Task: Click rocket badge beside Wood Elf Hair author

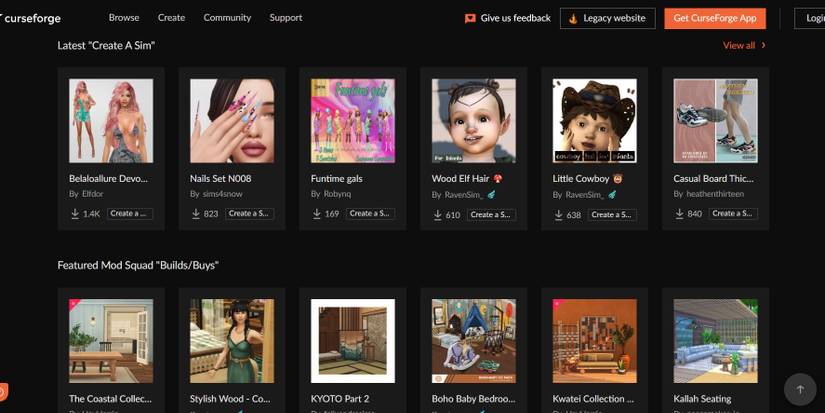Action: pyautogui.click(x=491, y=195)
